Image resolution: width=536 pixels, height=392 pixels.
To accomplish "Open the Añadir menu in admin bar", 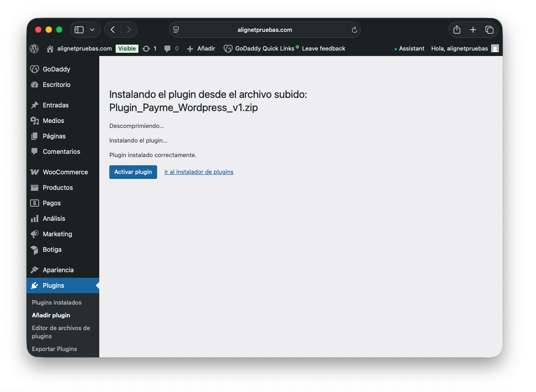I will click(201, 49).
